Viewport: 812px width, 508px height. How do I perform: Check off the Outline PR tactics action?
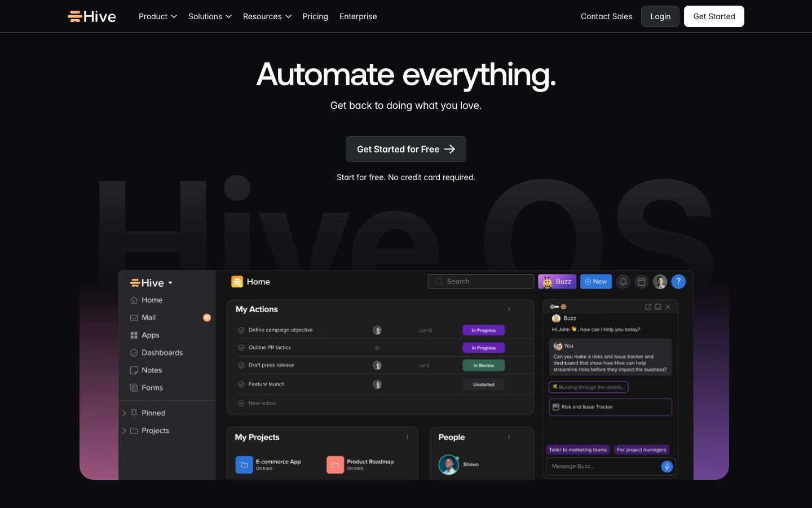[x=241, y=348]
